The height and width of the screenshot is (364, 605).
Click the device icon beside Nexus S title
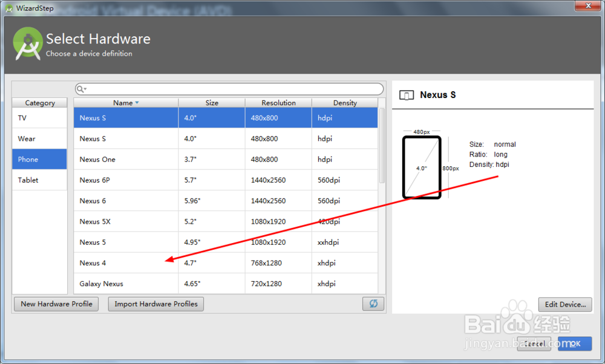407,95
